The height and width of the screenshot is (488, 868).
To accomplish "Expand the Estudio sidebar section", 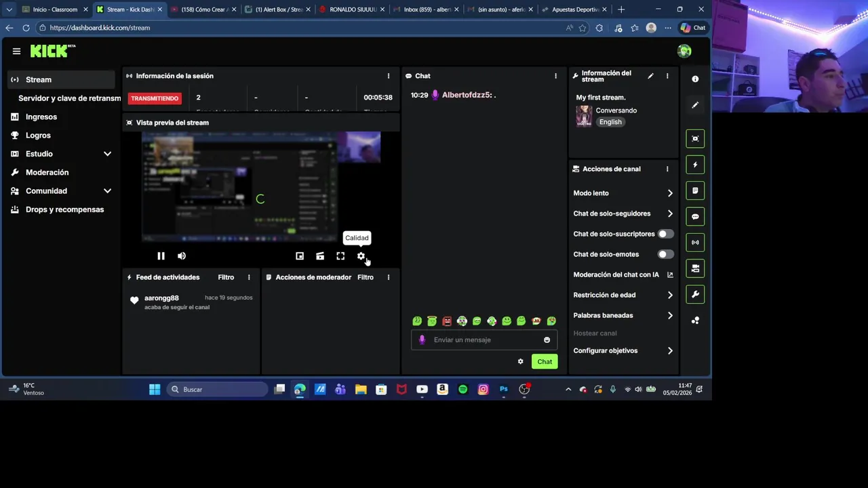I will click(107, 154).
